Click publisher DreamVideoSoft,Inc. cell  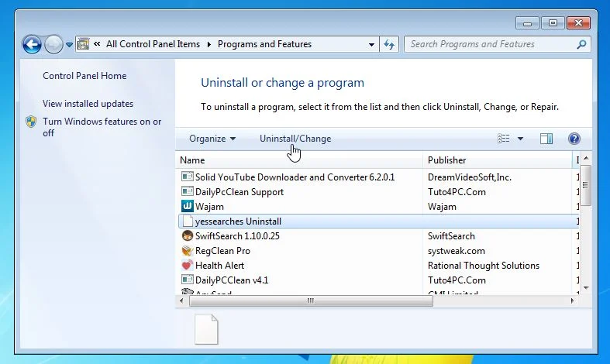pos(470,177)
